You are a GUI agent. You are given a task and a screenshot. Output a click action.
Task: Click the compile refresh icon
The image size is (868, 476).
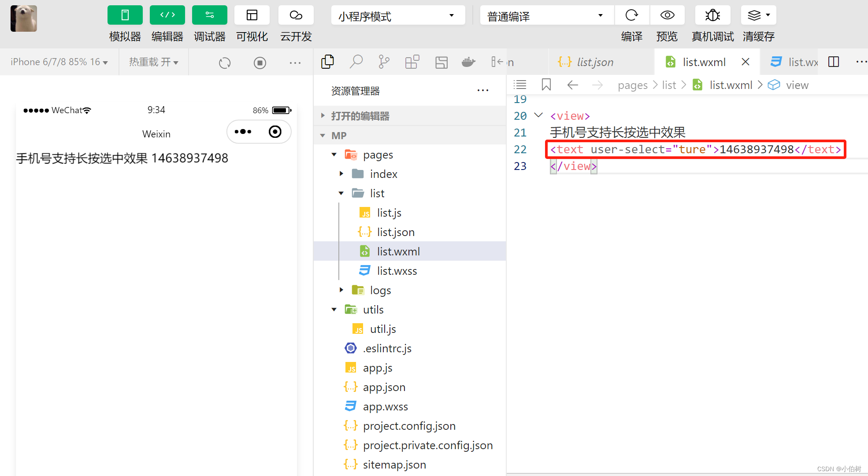pyautogui.click(x=631, y=15)
